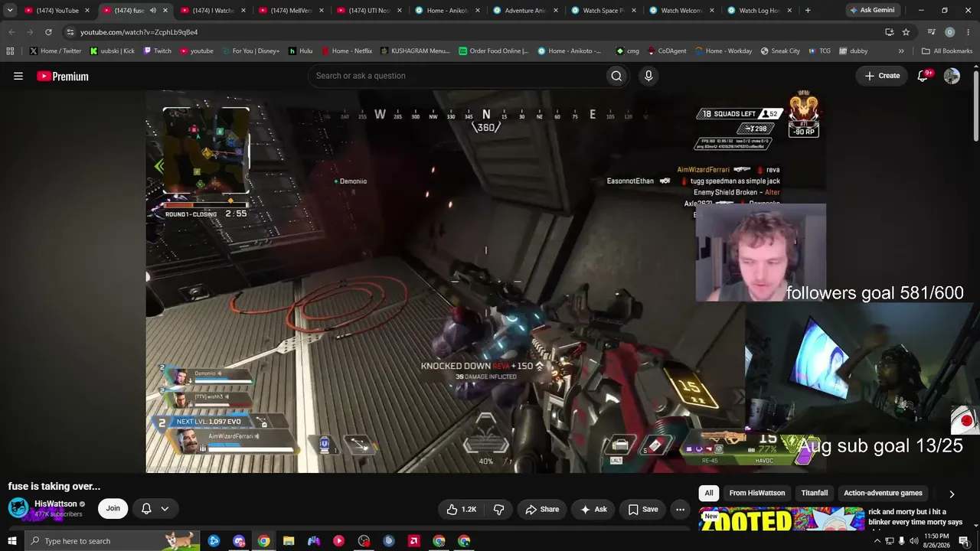Switch to the Watch Space tab
The height and width of the screenshot is (551, 980).
pyautogui.click(x=603, y=11)
